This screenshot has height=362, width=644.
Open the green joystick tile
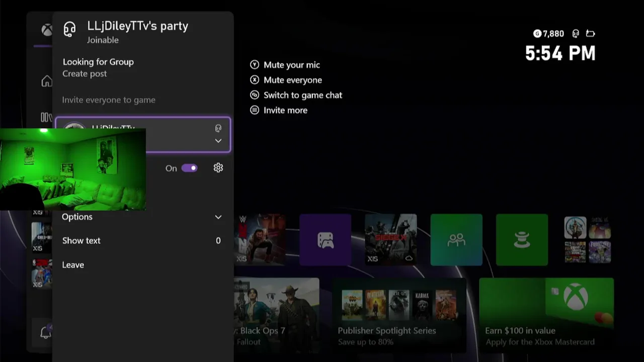coord(522,240)
